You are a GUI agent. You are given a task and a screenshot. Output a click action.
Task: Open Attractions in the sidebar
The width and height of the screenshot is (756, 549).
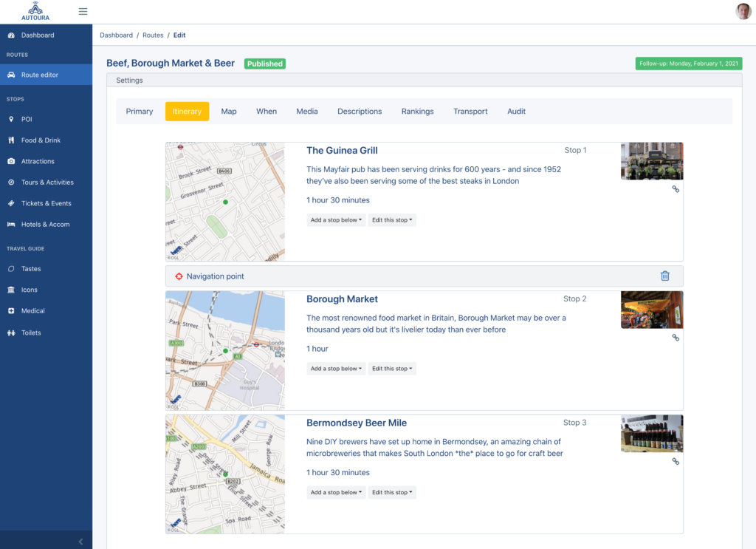[47, 161]
